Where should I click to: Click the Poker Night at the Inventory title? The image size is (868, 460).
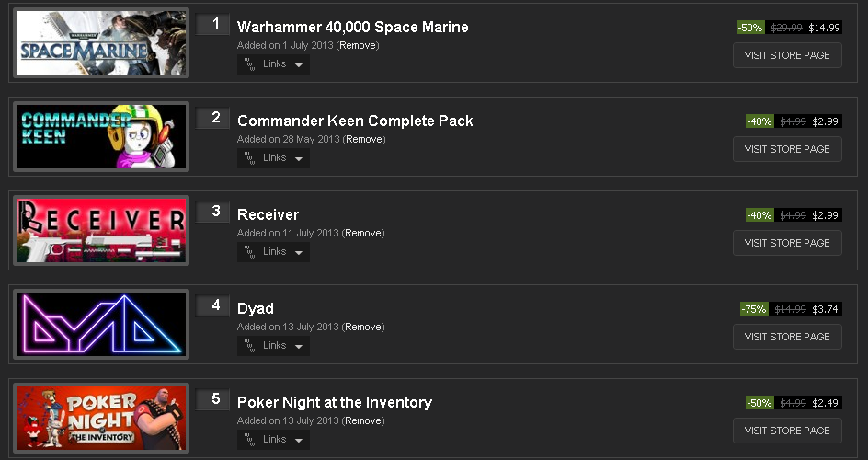click(x=334, y=402)
